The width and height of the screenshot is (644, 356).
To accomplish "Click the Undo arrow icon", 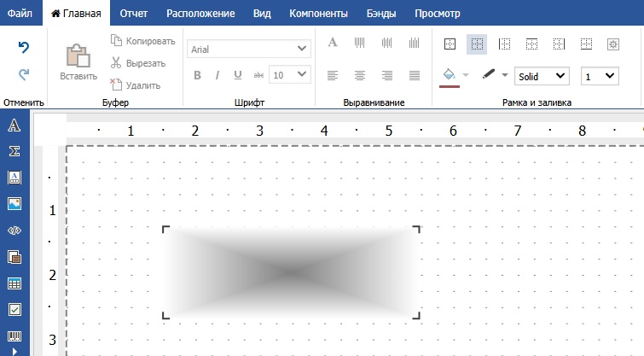I will coord(24,48).
